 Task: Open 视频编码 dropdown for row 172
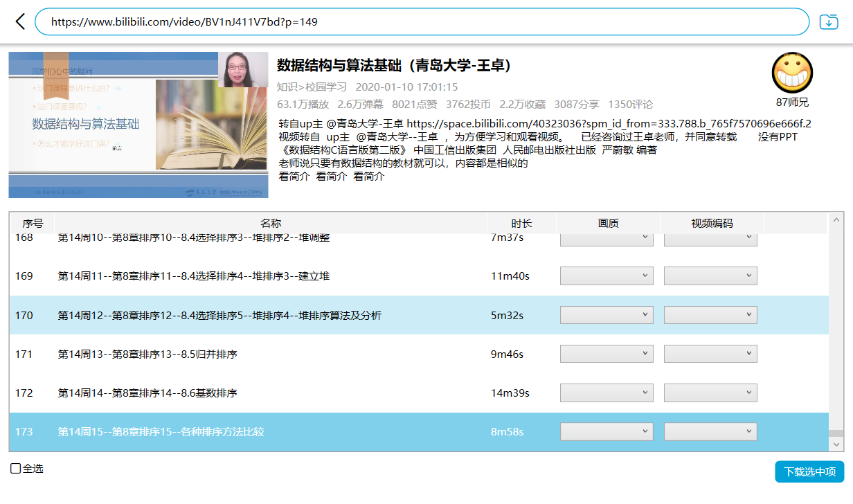click(710, 393)
